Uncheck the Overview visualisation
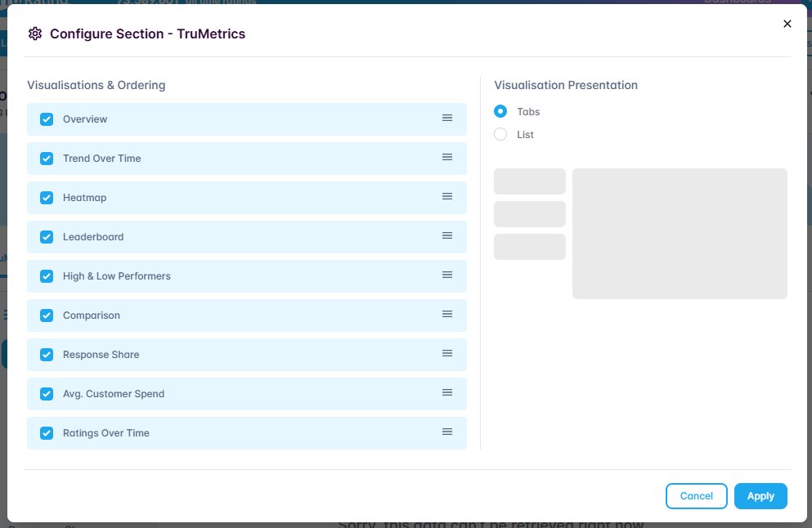This screenshot has height=528, width=812. (47, 119)
